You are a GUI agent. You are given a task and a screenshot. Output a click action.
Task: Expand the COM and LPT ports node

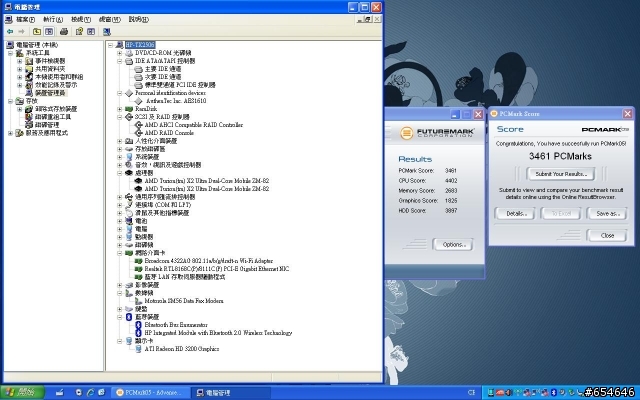pos(120,205)
